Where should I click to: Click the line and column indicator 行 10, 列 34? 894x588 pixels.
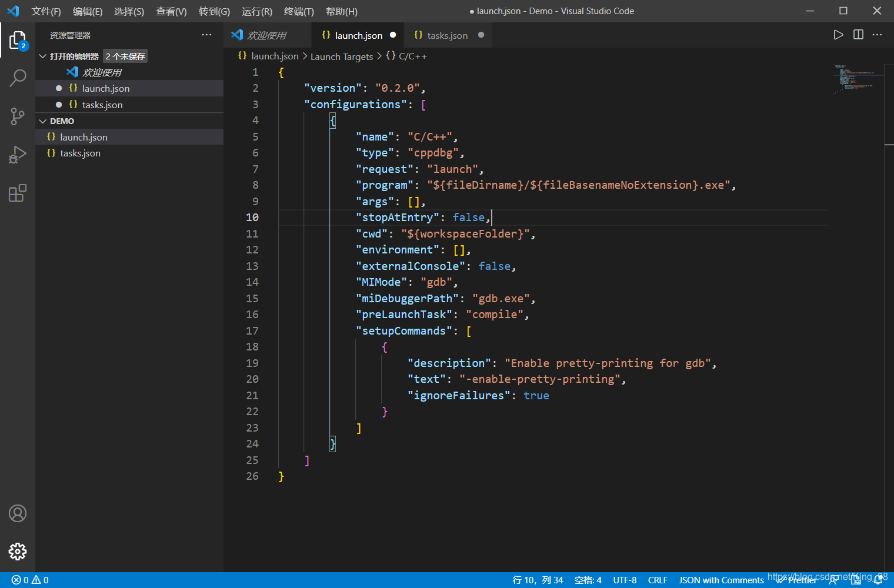click(x=538, y=580)
